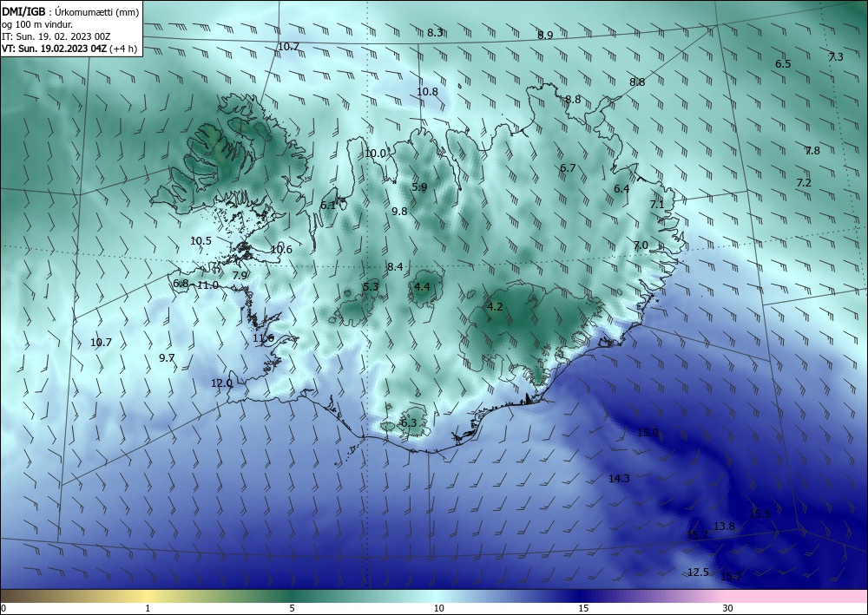Pick the 6.8 value label
Screen dimensions: 868x615
click(181, 284)
